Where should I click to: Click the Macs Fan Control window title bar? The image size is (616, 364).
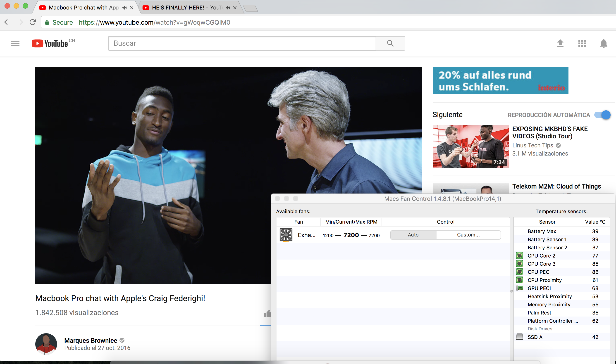[442, 199]
